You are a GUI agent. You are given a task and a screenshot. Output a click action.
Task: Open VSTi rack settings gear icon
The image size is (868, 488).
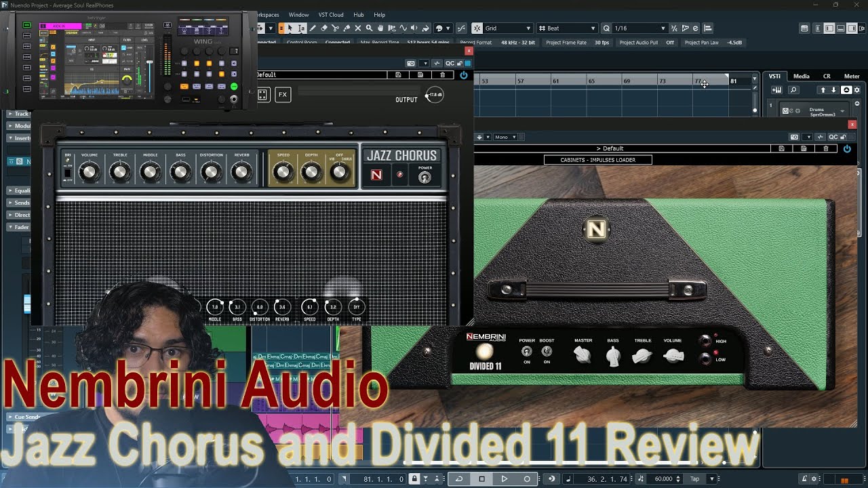pyautogui.click(x=857, y=90)
